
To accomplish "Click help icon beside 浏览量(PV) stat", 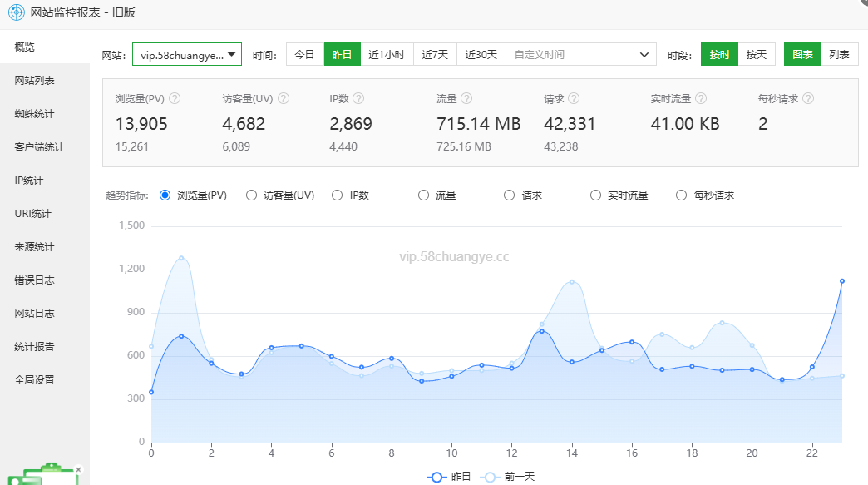I will coord(175,98).
